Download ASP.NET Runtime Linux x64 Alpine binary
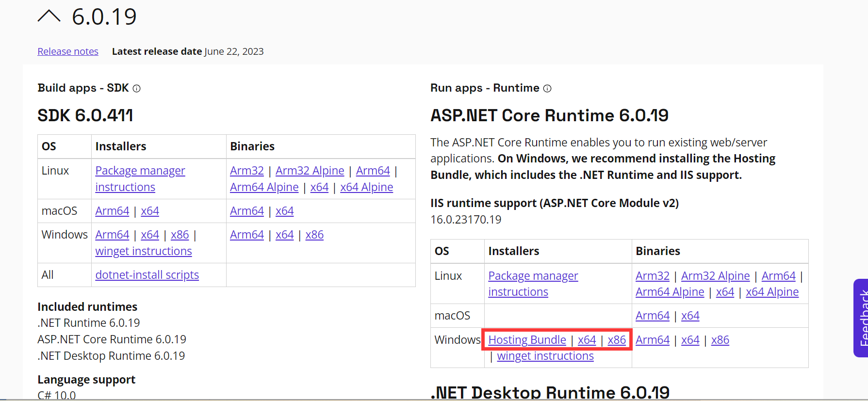Image resolution: width=868 pixels, height=401 pixels. click(772, 292)
